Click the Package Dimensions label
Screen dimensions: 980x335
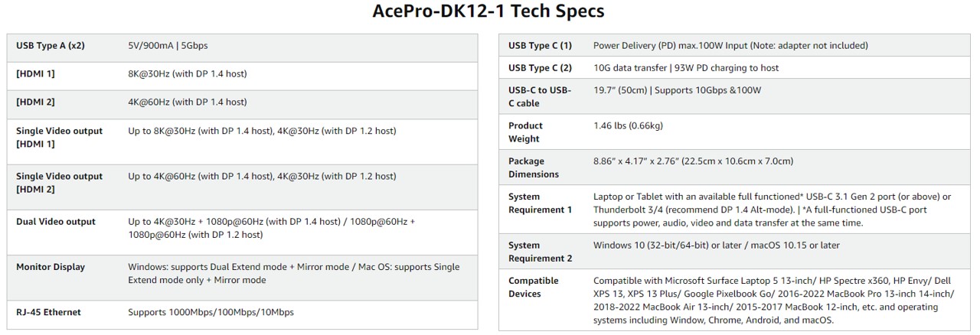(534, 167)
